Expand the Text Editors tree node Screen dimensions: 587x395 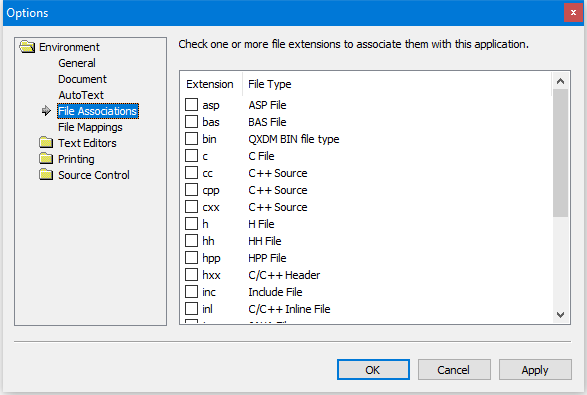tap(87, 143)
